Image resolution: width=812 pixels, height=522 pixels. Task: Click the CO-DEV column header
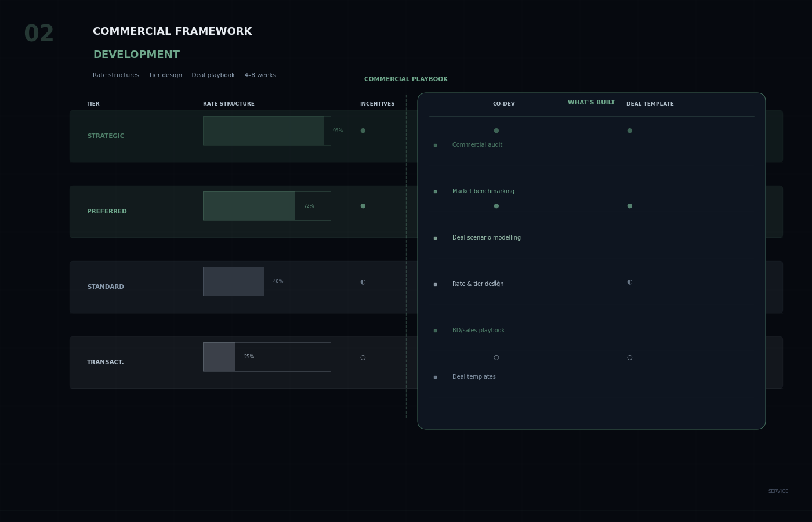click(x=504, y=104)
